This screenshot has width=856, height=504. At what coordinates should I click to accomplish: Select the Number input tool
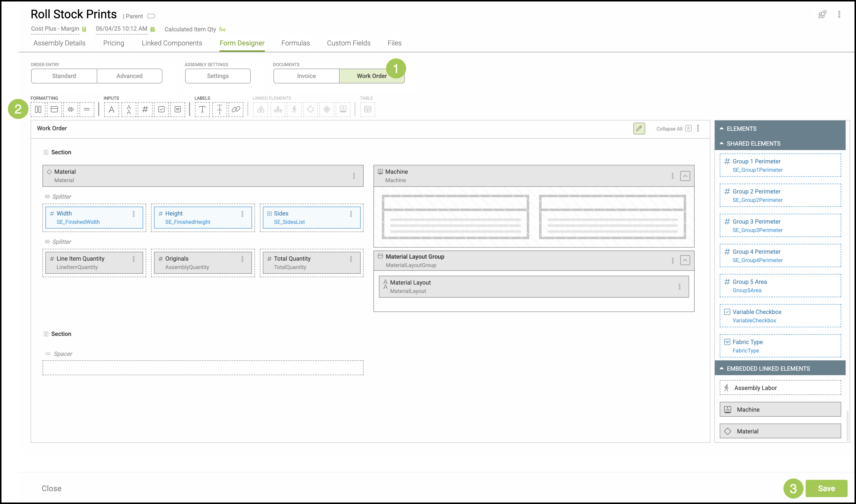click(x=145, y=109)
